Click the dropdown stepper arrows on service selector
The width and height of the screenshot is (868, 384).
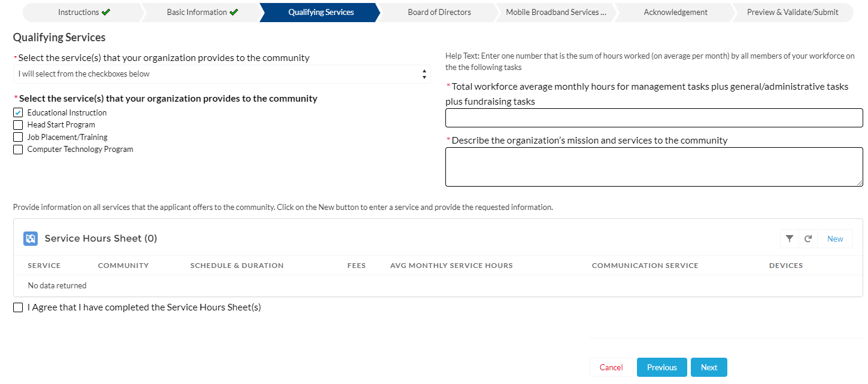point(424,74)
